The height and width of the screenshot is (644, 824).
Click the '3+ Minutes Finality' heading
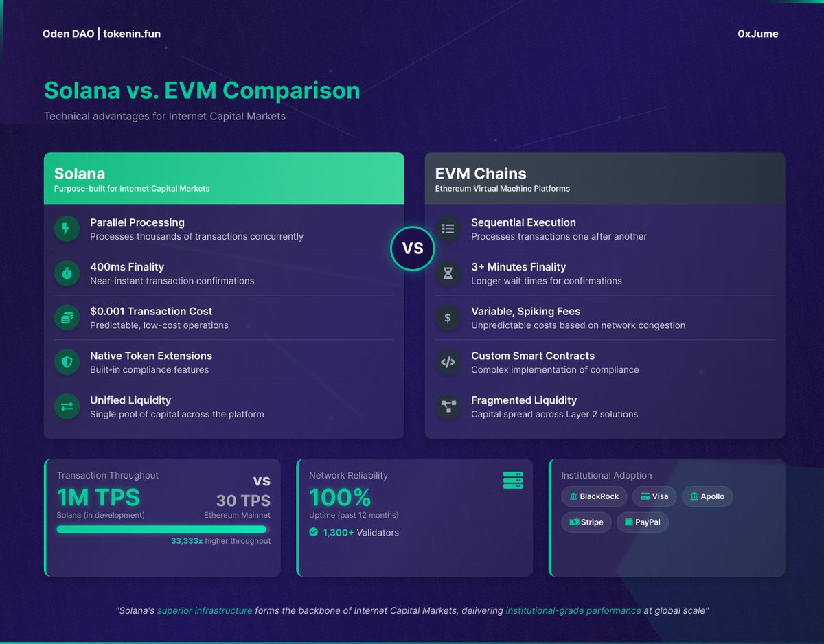pos(518,267)
